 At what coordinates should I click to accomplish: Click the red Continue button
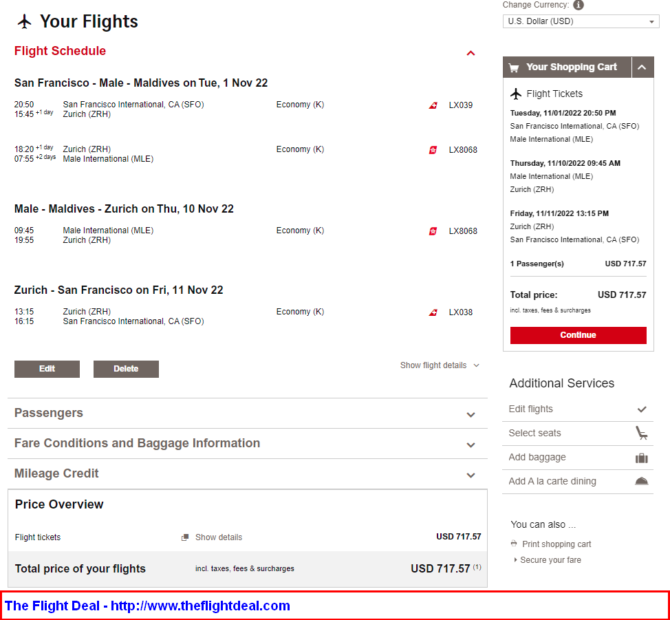(578, 335)
